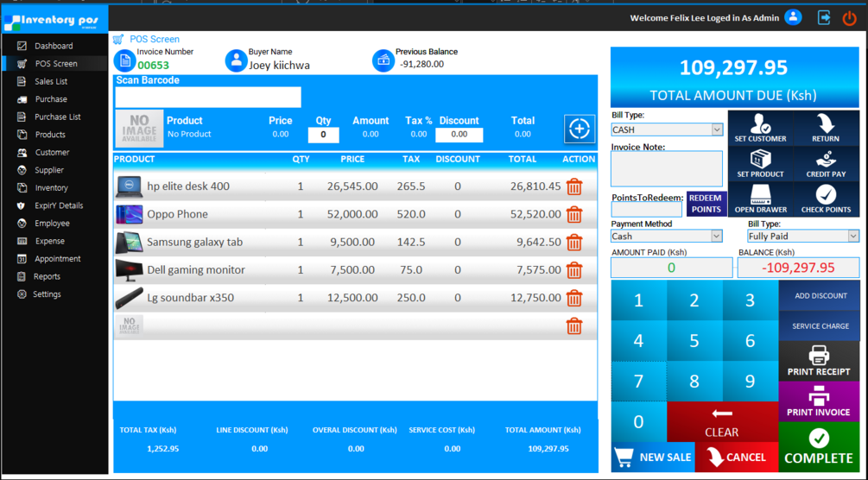
Task: Click the AMOUNT PAID field
Action: [x=671, y=268]
